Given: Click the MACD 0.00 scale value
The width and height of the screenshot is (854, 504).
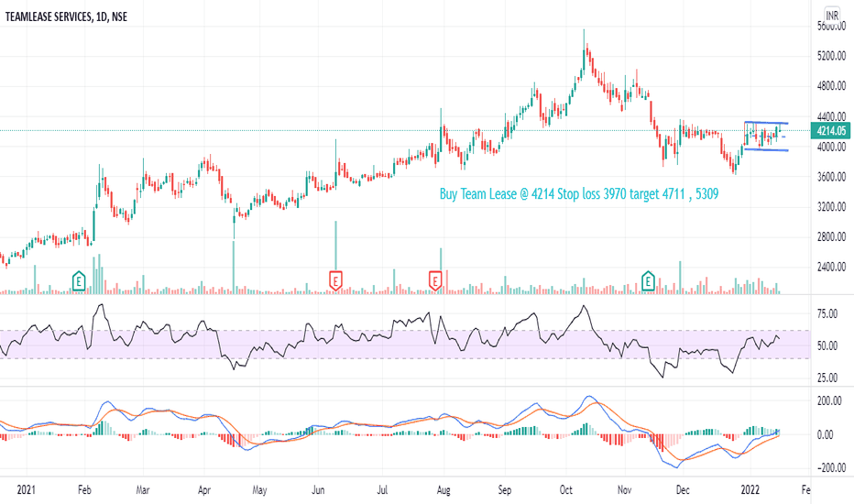Looking at the screenshot, I should (x=825, y=434).
